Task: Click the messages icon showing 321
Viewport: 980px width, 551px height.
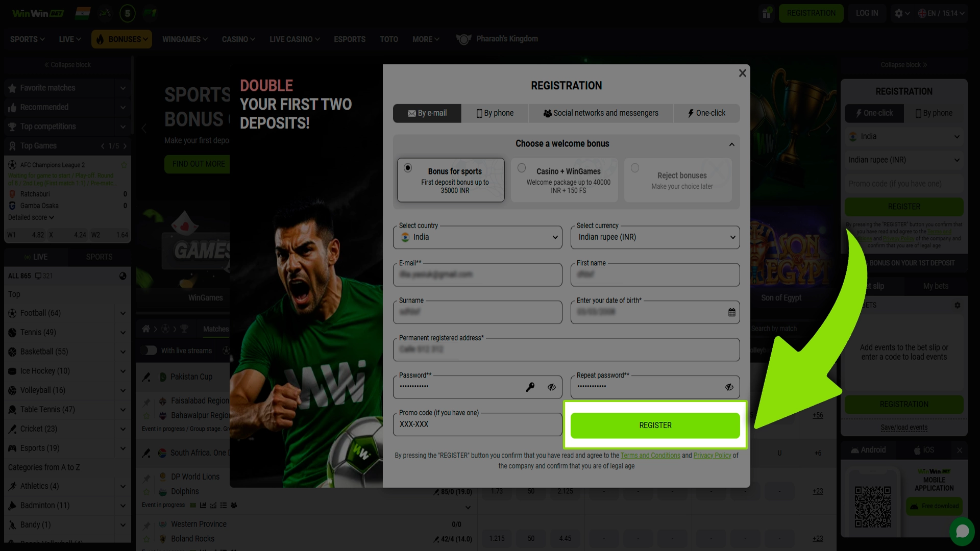Action: tap(43, 276)
